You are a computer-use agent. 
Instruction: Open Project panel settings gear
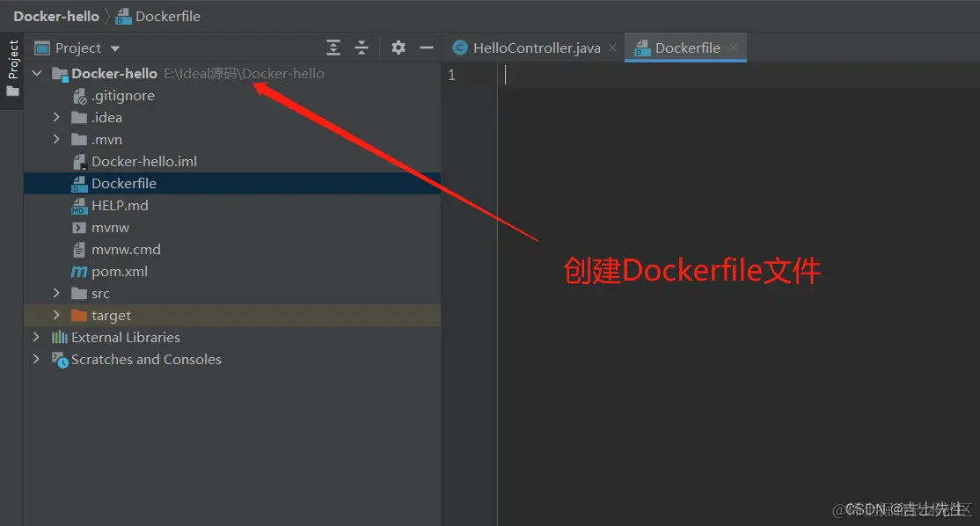click(399, 47)
